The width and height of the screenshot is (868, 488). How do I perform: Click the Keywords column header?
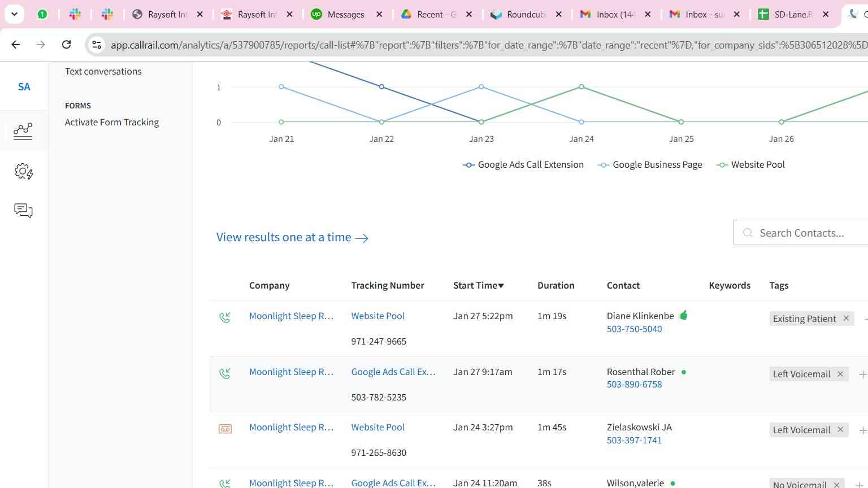(x=730, y=285)
